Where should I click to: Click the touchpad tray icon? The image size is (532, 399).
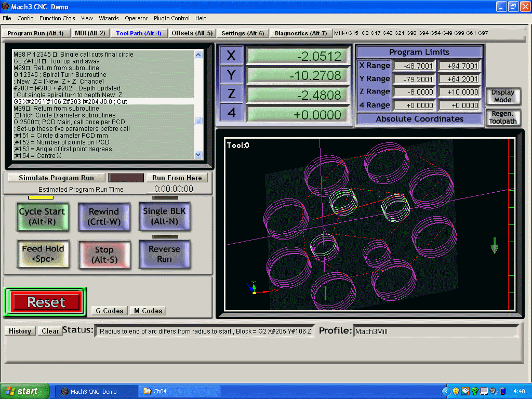click(x=484, y=391)
